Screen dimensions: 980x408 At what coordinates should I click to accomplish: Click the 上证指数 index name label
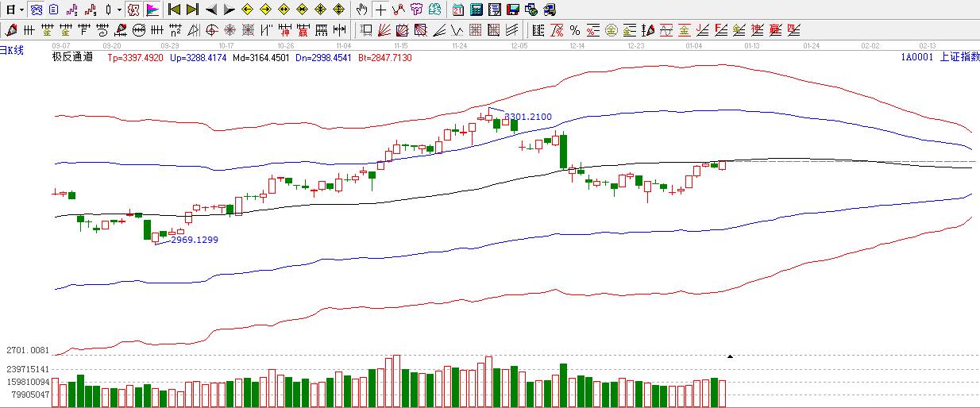[x=959, y=57]
